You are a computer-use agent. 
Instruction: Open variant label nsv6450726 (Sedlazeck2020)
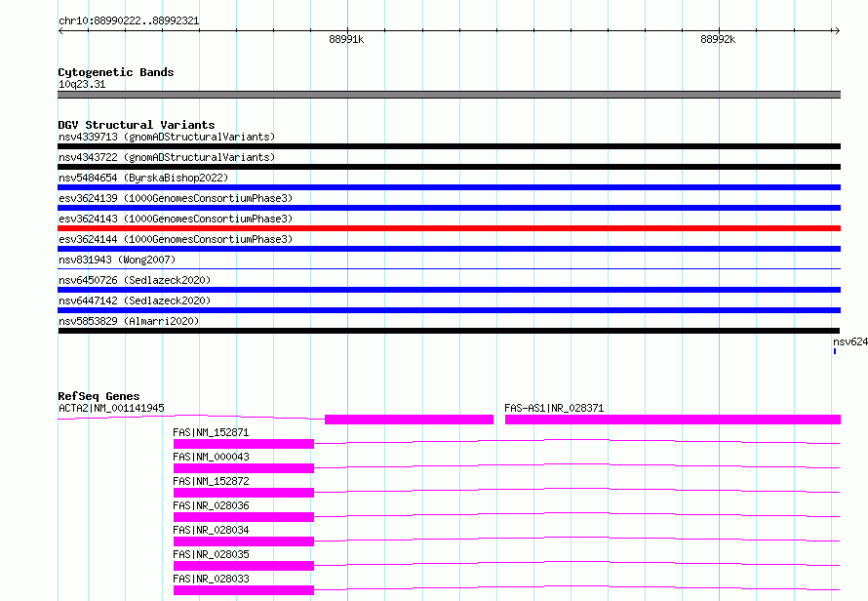click(x=135, y=280)
